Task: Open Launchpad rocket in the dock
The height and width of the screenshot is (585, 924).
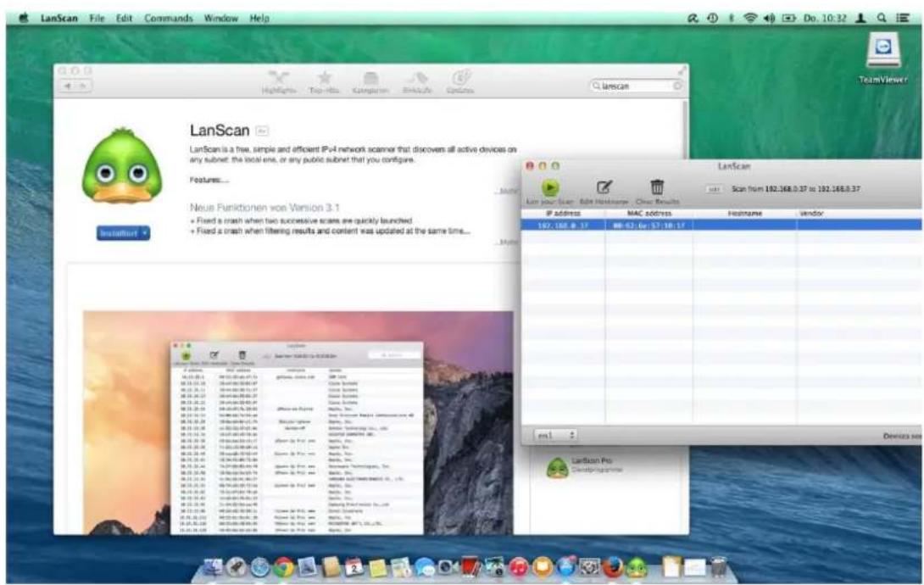Action: click(237, 566)
